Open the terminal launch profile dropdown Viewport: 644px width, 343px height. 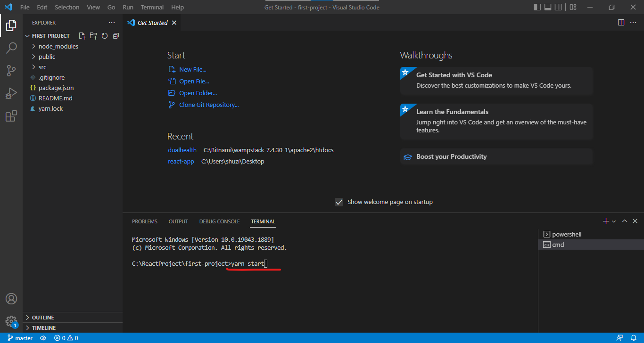pos(614,221)
